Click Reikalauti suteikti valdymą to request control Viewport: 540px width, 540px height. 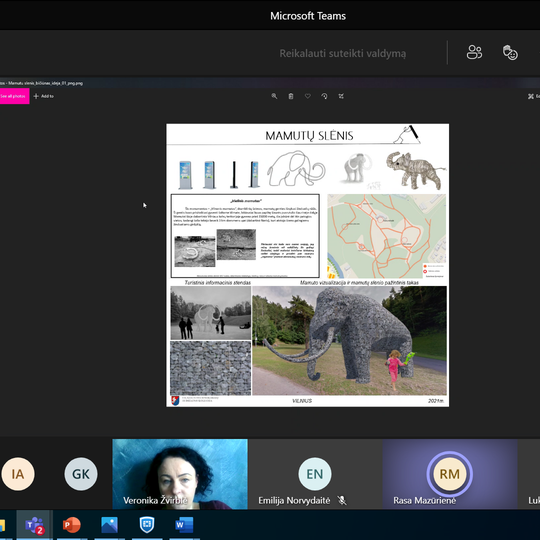342,53
